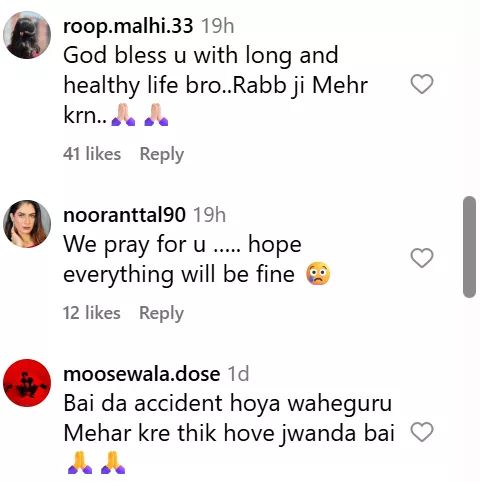The width and height of the screenshot is (480, 482).
Task: Click the comments scrollbar thumb
Action: coord(469,247)
